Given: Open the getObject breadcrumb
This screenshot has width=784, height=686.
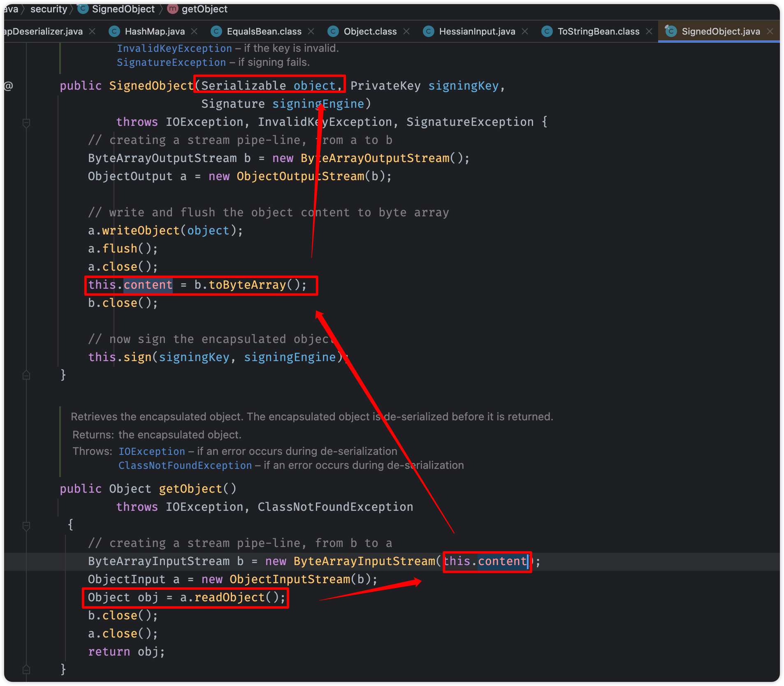Looking at the screenshot, I should click(204, 9).
